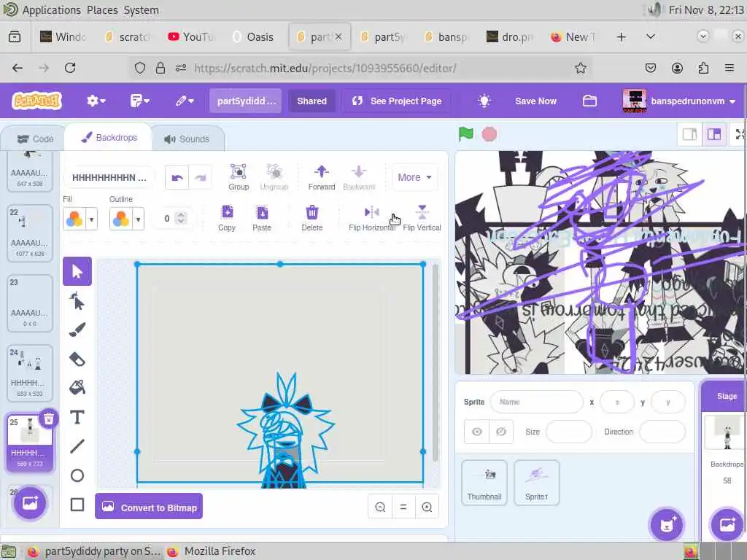This screenshot has height=560, width=747.
Task: Open new Firefox tab plus button
Action: (x=621, y=36)
